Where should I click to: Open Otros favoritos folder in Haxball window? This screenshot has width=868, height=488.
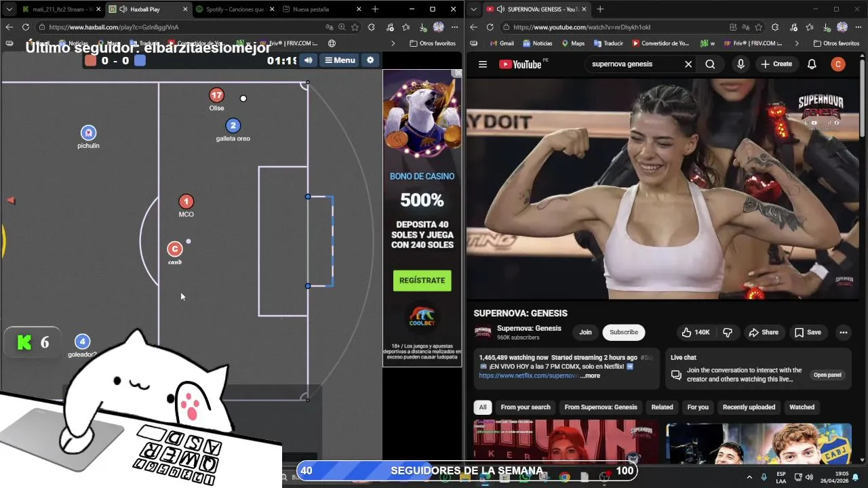[x=433, y=43]
